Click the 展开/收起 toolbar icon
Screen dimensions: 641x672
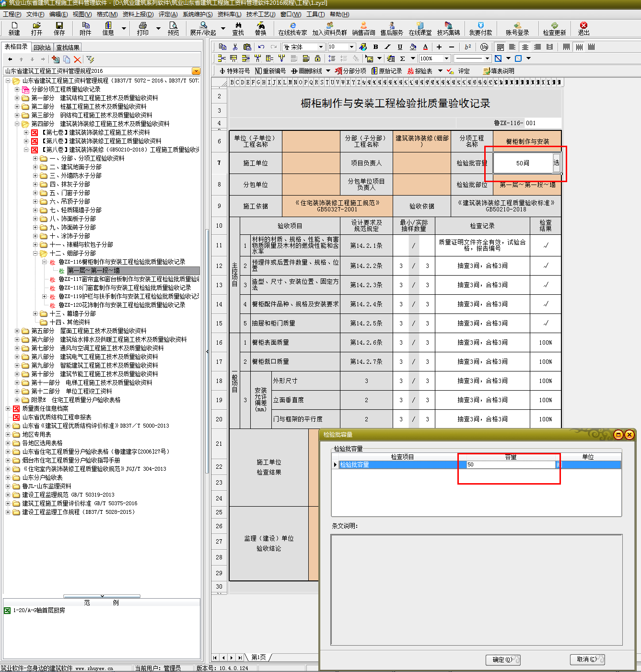203,28
